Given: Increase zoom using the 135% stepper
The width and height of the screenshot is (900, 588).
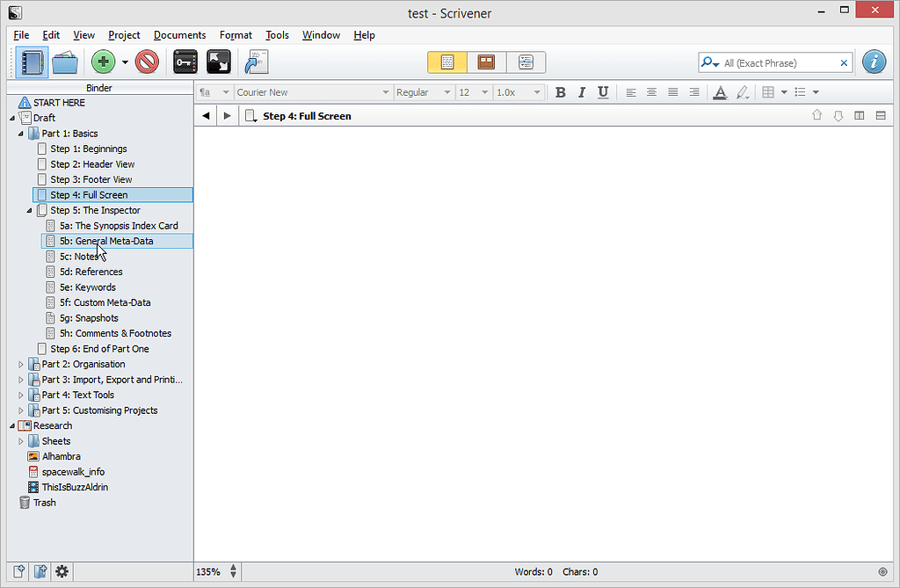Looking at the screenshot, I should click(234, 568).
